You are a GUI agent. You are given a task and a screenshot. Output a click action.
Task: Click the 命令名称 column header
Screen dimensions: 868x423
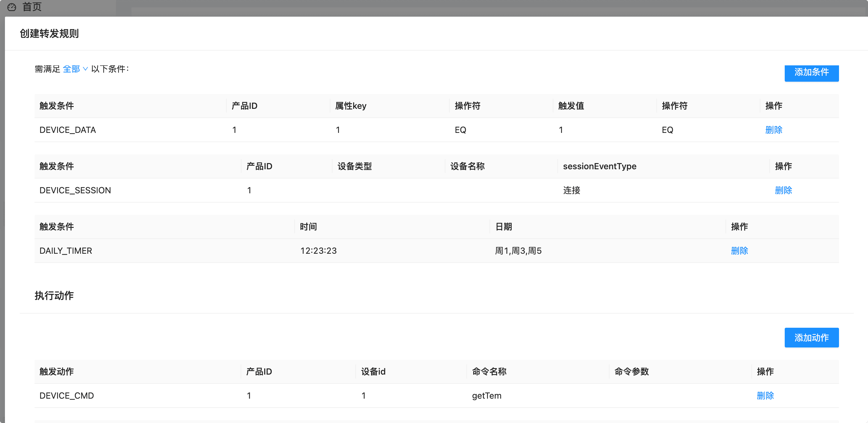click(x=489, y=372)
